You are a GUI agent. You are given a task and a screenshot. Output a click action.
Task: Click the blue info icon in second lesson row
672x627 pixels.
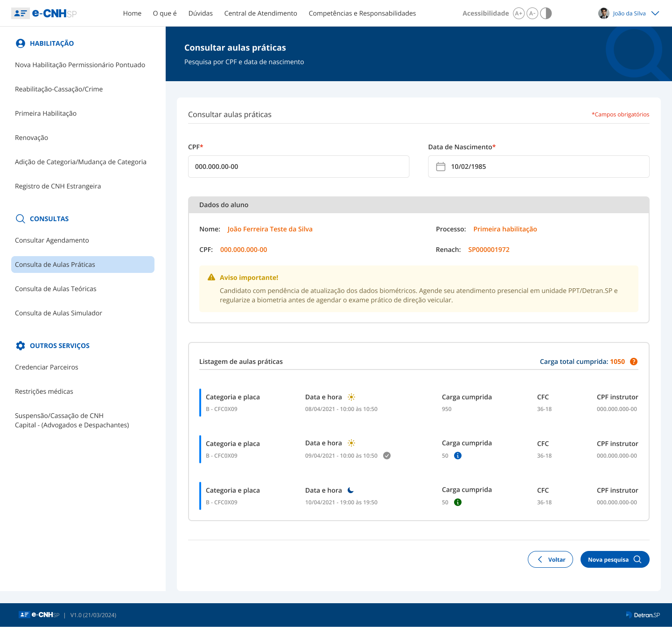458,456
